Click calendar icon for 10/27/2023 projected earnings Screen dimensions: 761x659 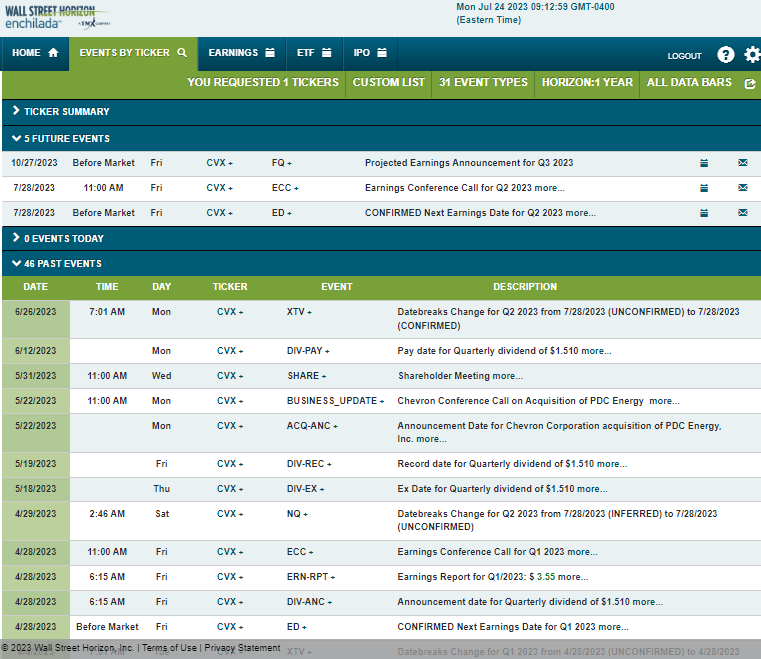[704, 162]
